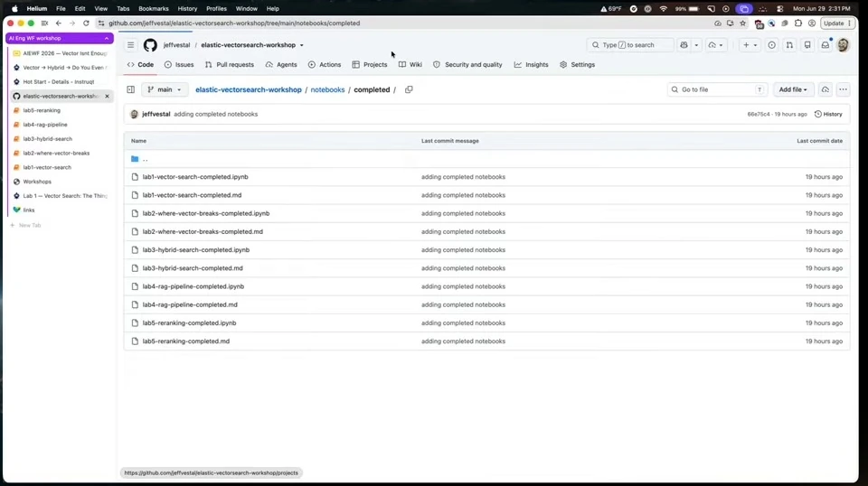Image resolution: width=868 pixels, height=486 pixels.
Task: View commit History link
Action: (x=828, y=114)
